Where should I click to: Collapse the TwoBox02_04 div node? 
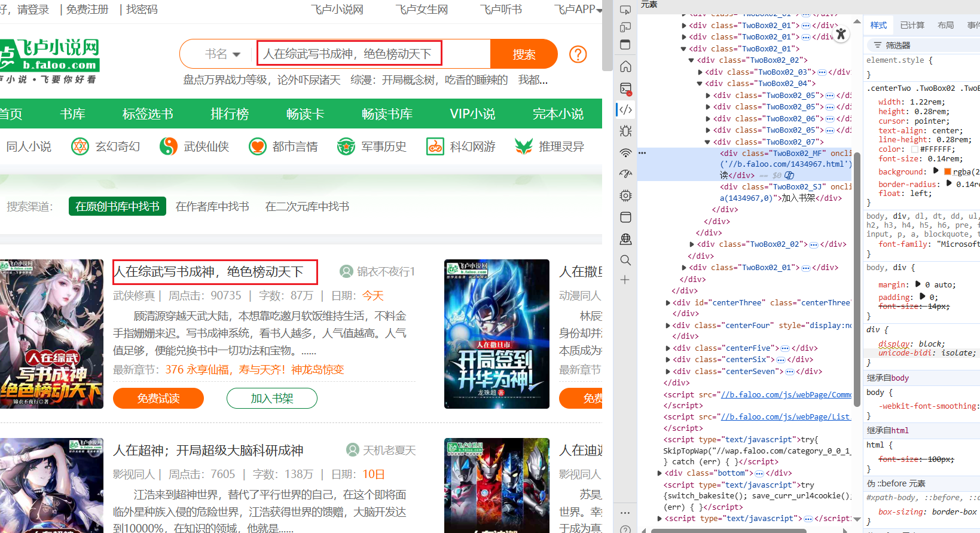700,84
